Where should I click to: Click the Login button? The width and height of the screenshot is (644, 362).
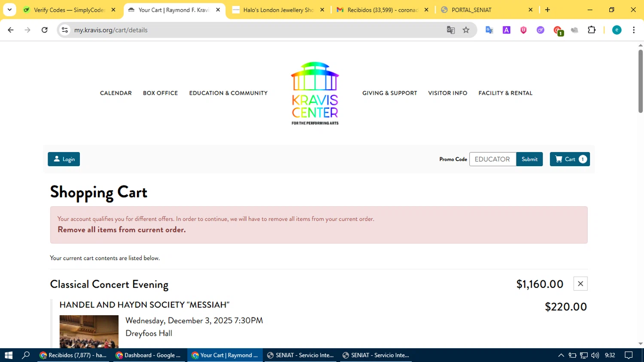tap(64, 159)
